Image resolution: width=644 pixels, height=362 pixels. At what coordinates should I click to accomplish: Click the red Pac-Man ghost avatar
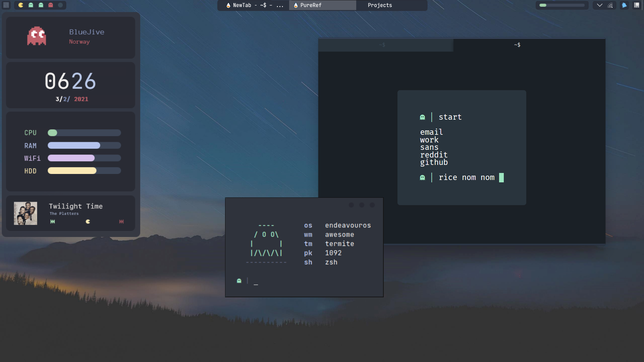pos(37,36)
